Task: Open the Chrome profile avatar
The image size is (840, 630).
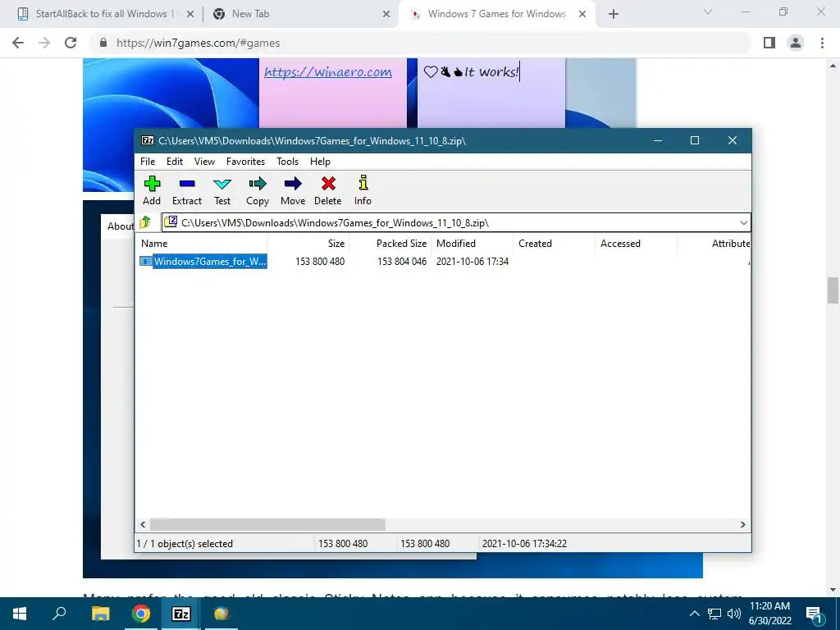Action: tap(796, 43)
